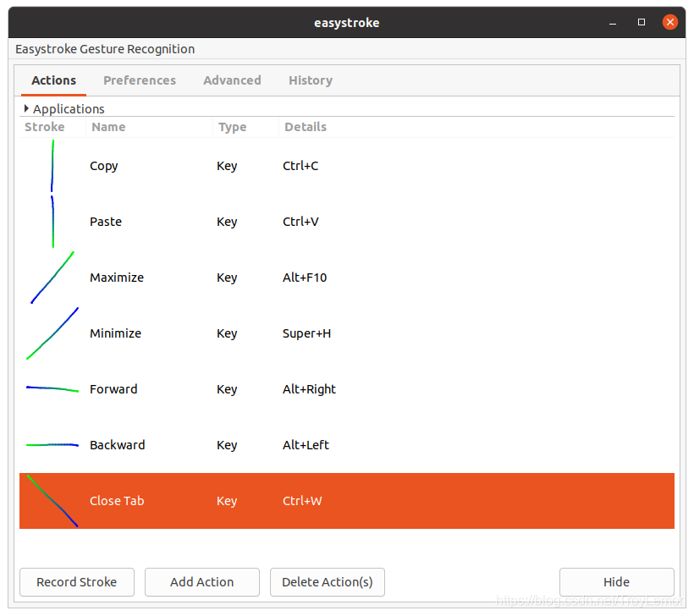Select the Maximize action name

click(117, 278)
